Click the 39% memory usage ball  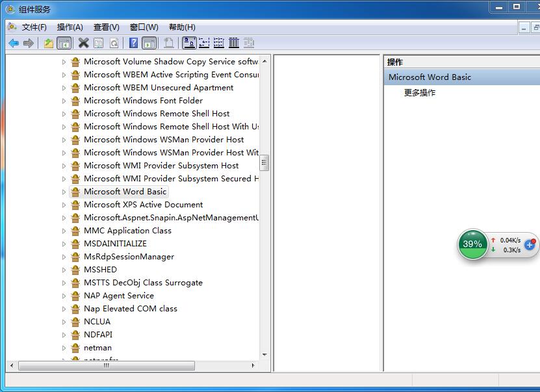click(x=472, y=244)
